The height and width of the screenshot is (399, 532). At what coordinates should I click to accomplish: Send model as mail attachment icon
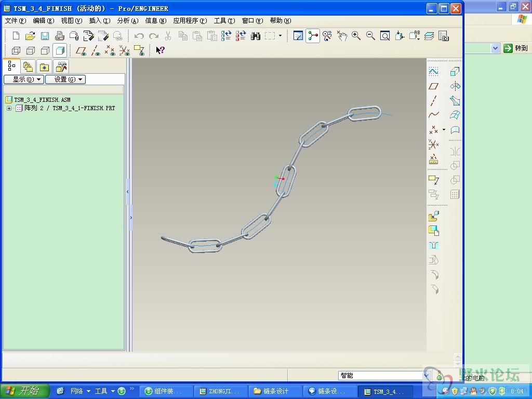coord(74,36)
